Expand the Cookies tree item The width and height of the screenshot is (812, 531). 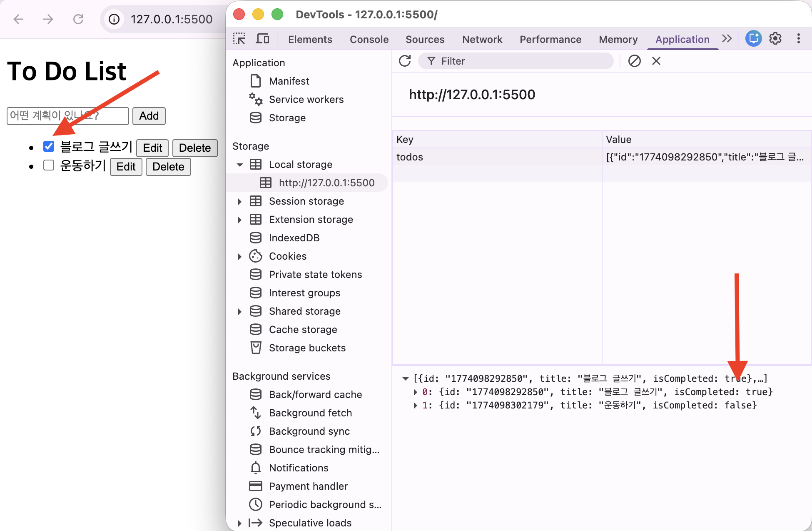pos(240,256)
